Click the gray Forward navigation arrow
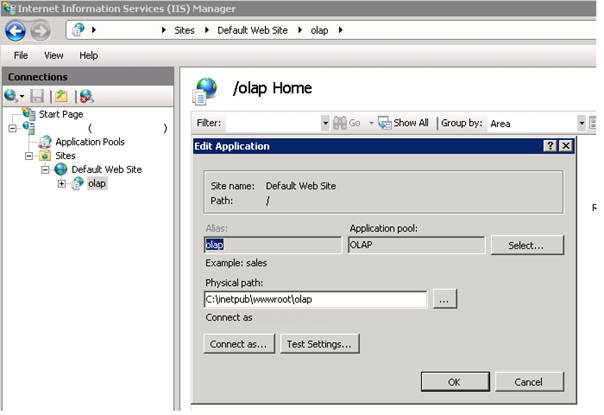 coord(40,31)
